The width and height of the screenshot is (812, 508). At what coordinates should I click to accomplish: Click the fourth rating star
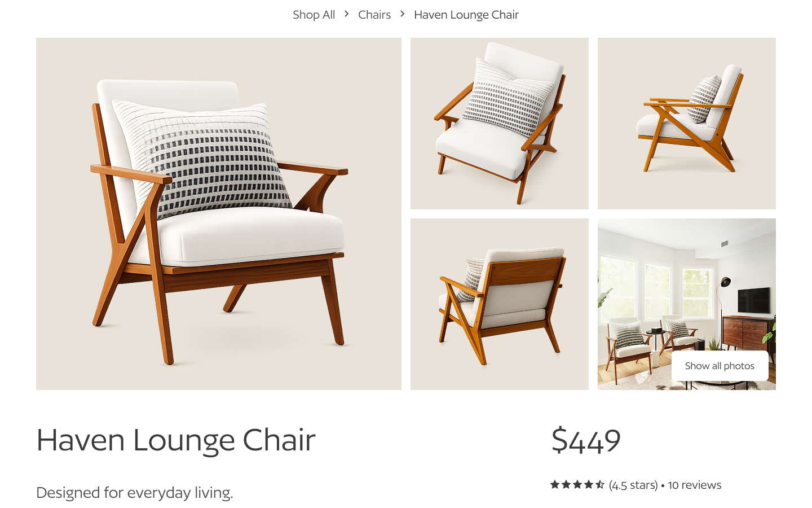pyautogui.click(x=589, y=484)
